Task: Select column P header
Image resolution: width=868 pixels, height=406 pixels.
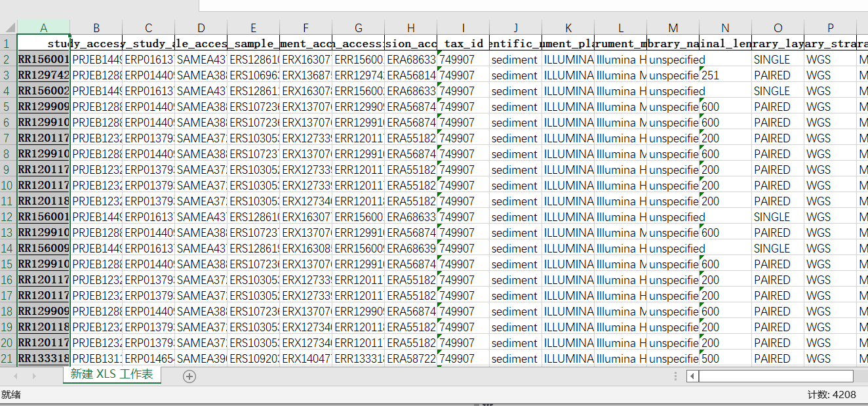Action: 831,28
